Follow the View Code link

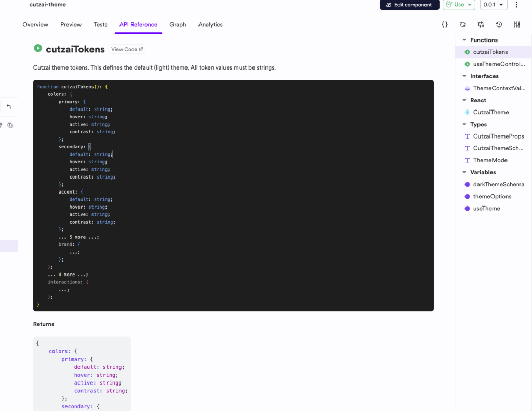[127, 49]
